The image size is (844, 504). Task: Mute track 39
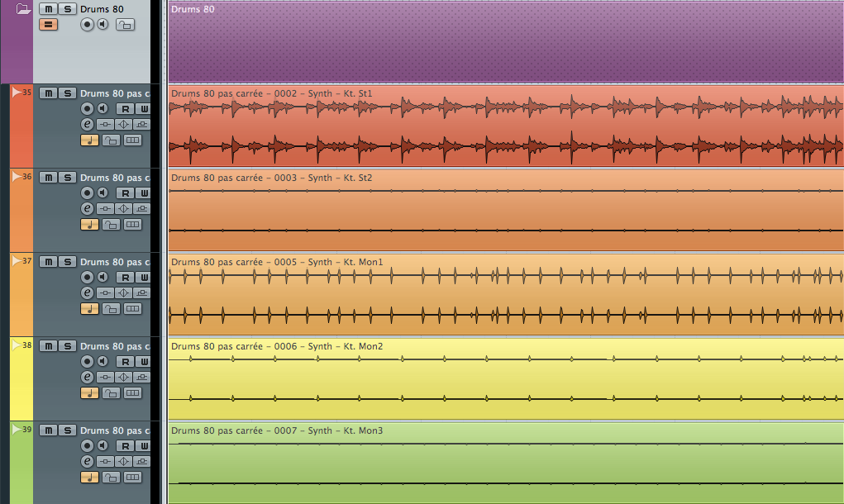coord(49,430)
